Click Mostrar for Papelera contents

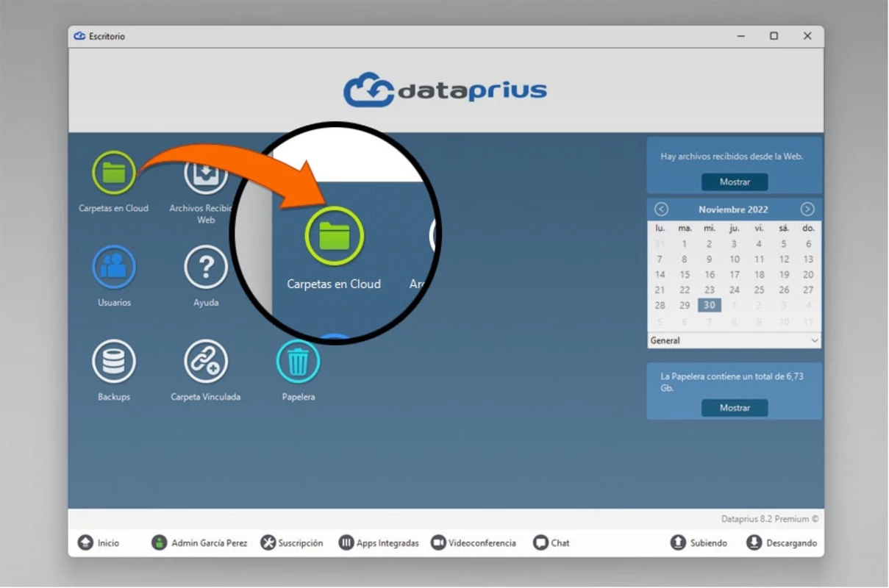click(735, 408)
